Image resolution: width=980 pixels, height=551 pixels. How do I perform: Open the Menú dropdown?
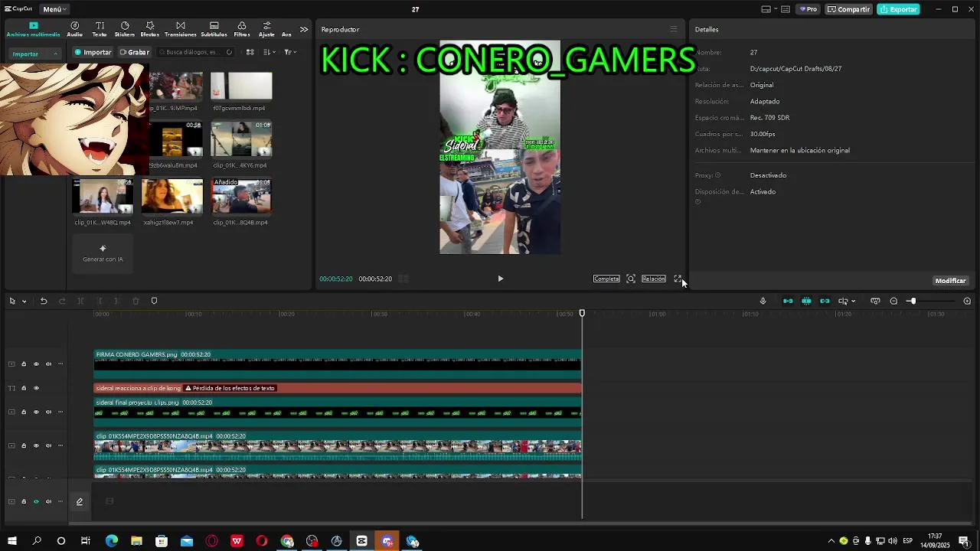55,9
